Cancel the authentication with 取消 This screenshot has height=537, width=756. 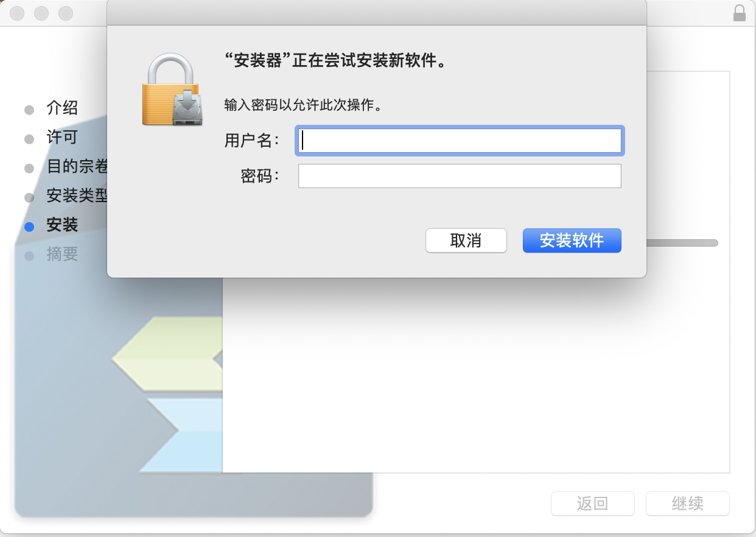[x=466, y=240]
